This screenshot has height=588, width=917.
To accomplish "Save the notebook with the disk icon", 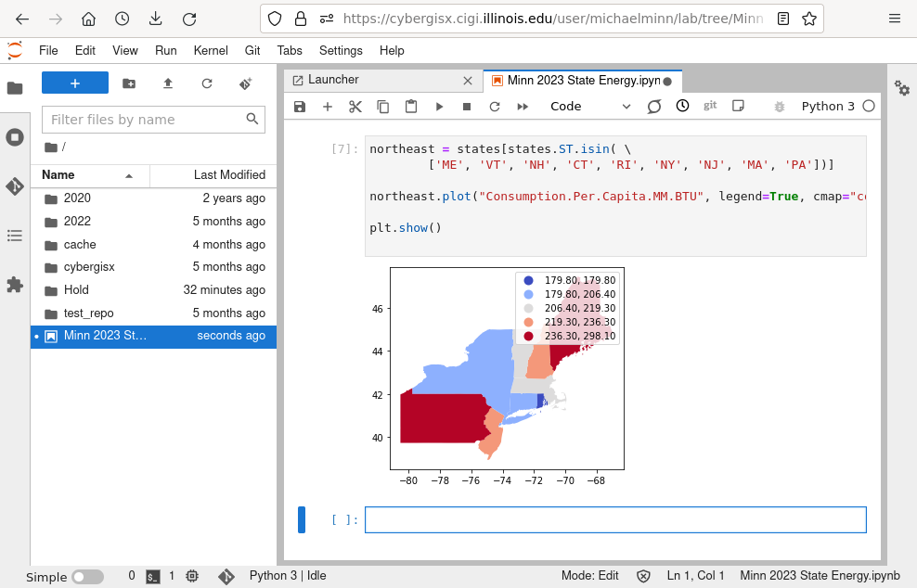I will pyautogui.click(x=300, y=107).
